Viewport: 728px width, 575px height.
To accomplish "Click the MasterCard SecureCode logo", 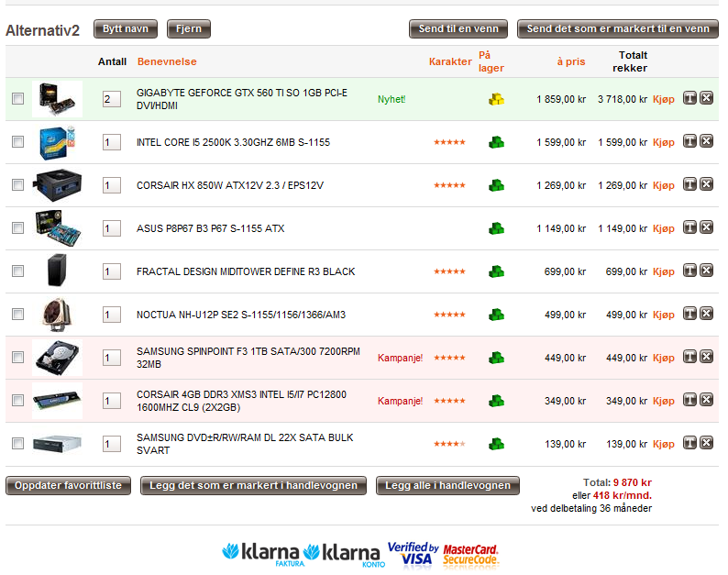I will pyautogui.click(x=470, y=555).
